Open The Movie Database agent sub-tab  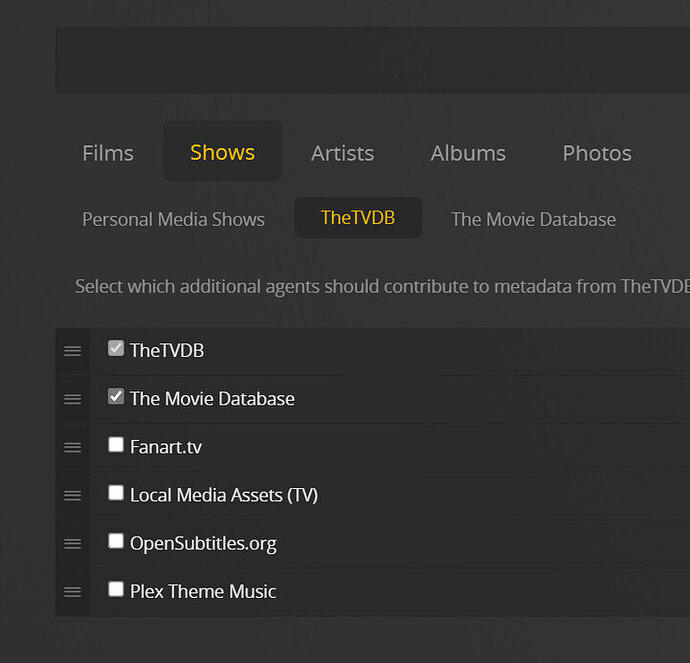(534, 219)
